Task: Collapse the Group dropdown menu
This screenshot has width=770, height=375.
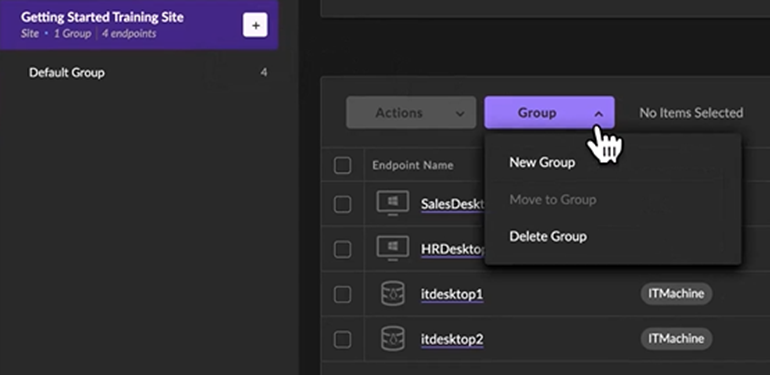Action: coord(549,112)
